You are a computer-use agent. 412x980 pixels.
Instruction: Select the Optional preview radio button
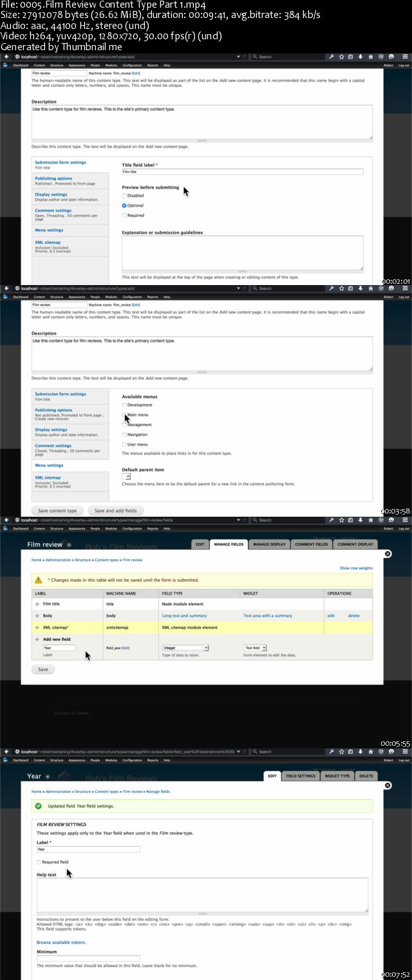click(x=124, y=205)
